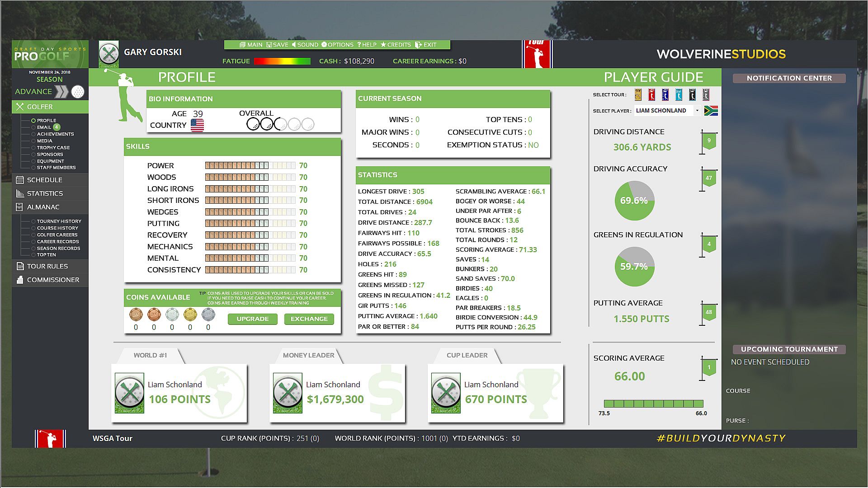The image size is (868, 488).
Task: Select the gold tour icon
Action: point(638,94)
